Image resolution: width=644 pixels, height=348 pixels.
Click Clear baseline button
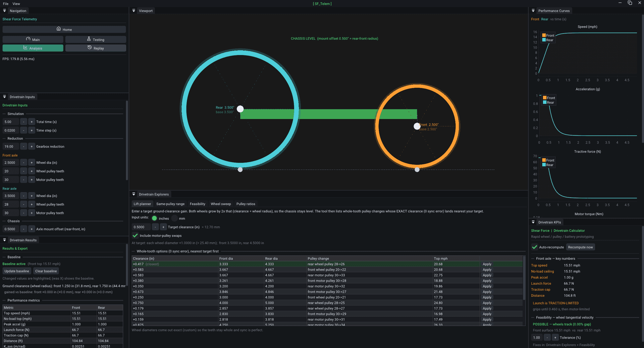point(46,271)
